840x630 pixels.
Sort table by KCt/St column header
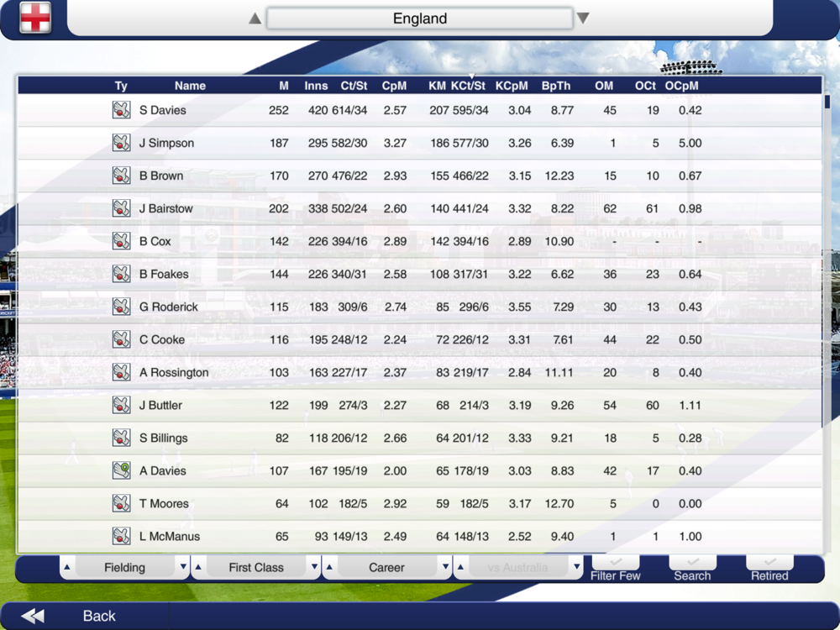point(468,86)
